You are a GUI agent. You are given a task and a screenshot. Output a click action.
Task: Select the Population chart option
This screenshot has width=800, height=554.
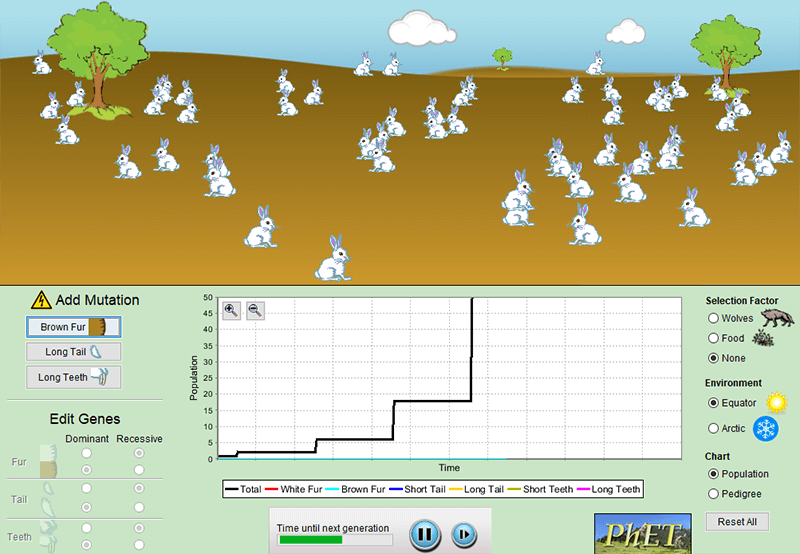pos(713,474)
